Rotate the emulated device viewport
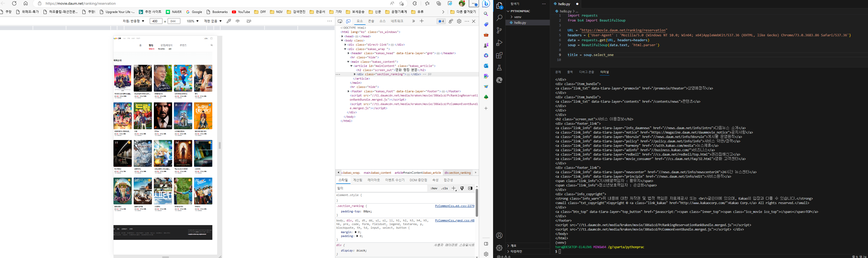 click(249, 21)
